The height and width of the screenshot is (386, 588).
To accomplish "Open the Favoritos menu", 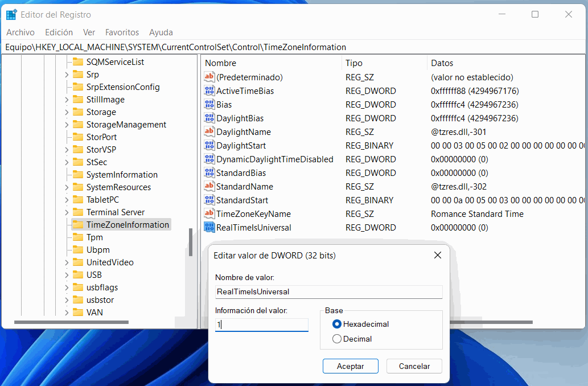I will point(122,32).
